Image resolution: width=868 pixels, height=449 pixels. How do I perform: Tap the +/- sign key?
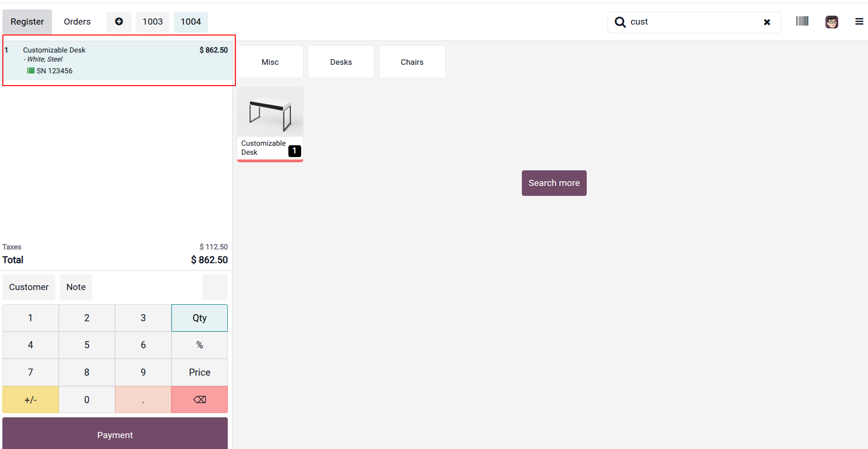point(30,399)
